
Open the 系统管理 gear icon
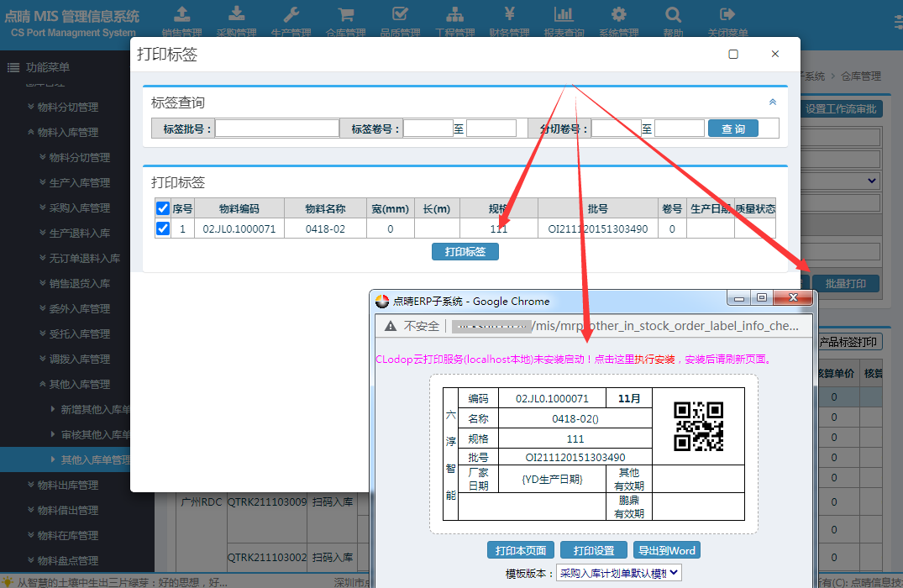pyautogui.click(x=618, y=14)
